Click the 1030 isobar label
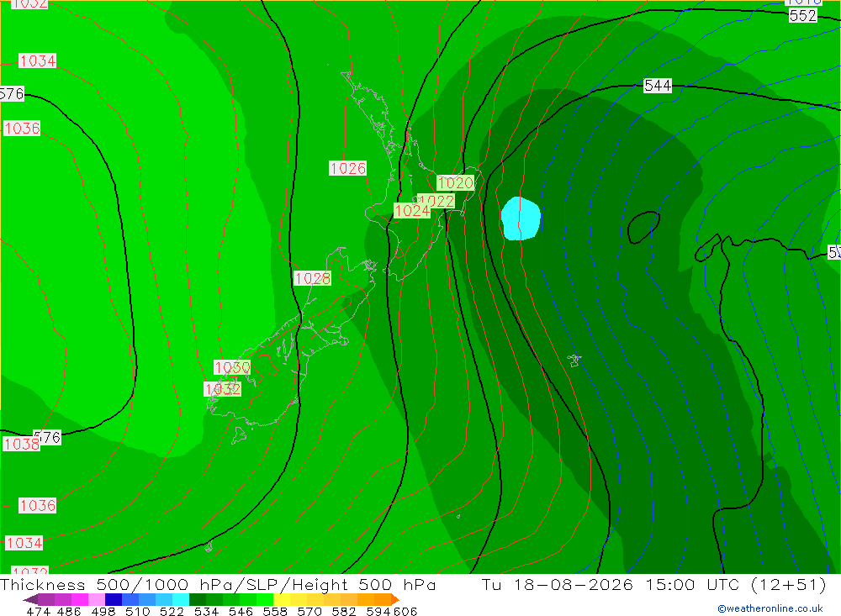Viewport: 841px width, 616px height. pos(232,367)
